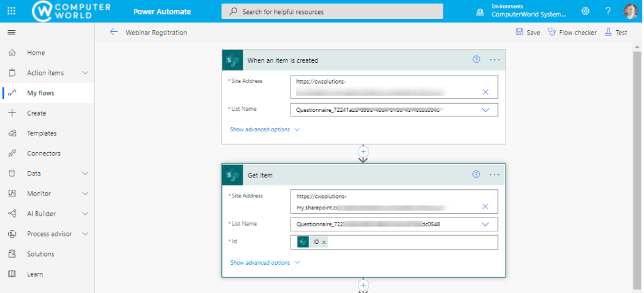Clear Site Address in When an item is created
This screenshot has width=644, height=293.
[486, 92]
